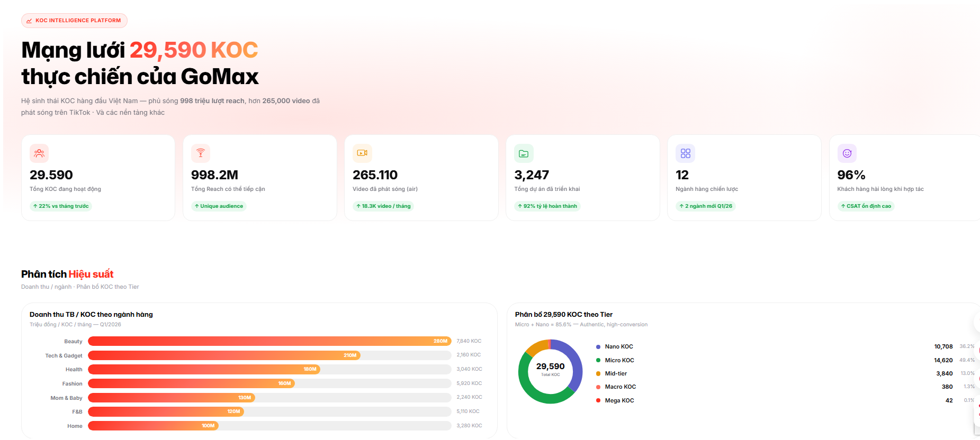Click the folder icon above 3,247
The width and height of the screenshot is (980, 440).
[x=524, y=153]
